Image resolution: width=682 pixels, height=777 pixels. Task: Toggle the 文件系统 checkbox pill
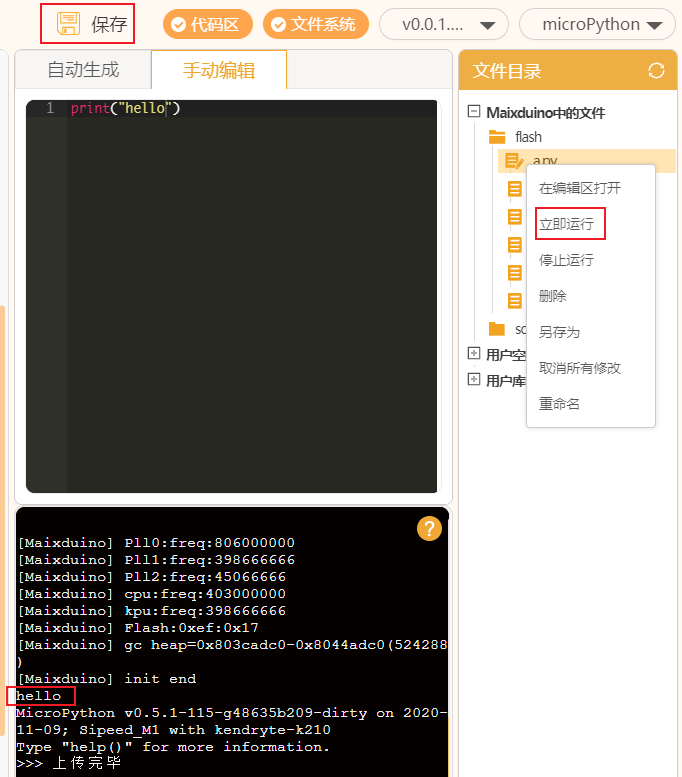(x=316, y=24)
